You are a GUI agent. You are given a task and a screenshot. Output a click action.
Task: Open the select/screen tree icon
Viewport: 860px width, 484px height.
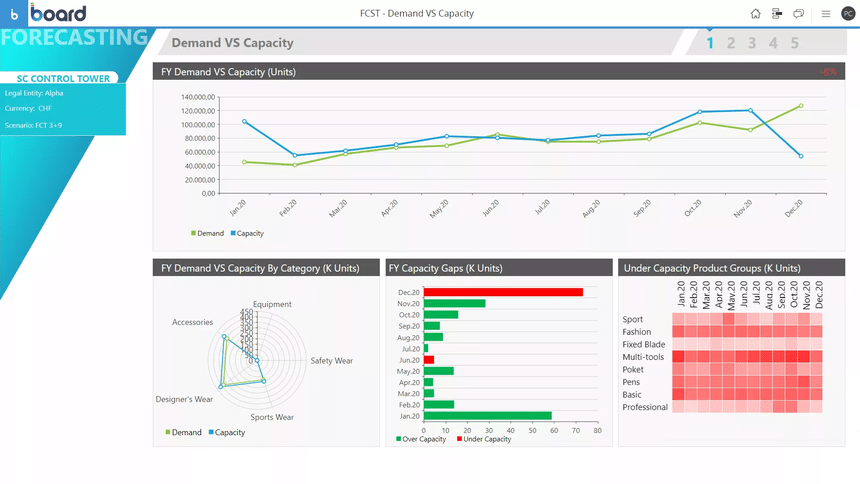point(777,14)
